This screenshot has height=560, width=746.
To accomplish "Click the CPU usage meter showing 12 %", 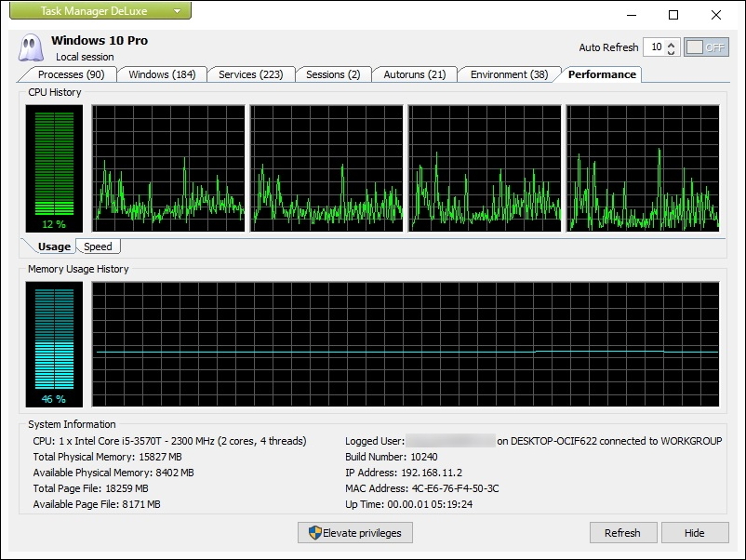I will tap(54, 168).
